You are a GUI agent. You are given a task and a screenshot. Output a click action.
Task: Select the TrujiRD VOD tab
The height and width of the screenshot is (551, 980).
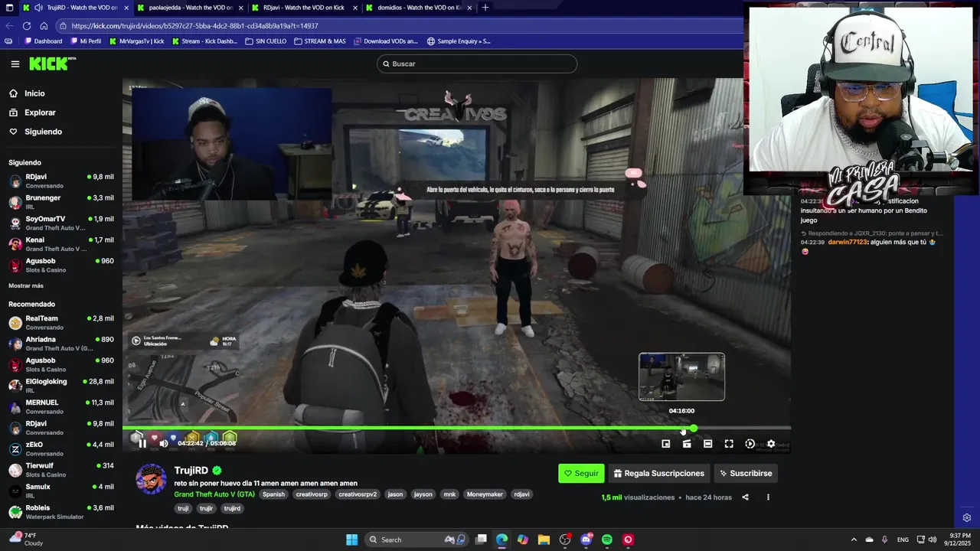(x=75, y=8)
